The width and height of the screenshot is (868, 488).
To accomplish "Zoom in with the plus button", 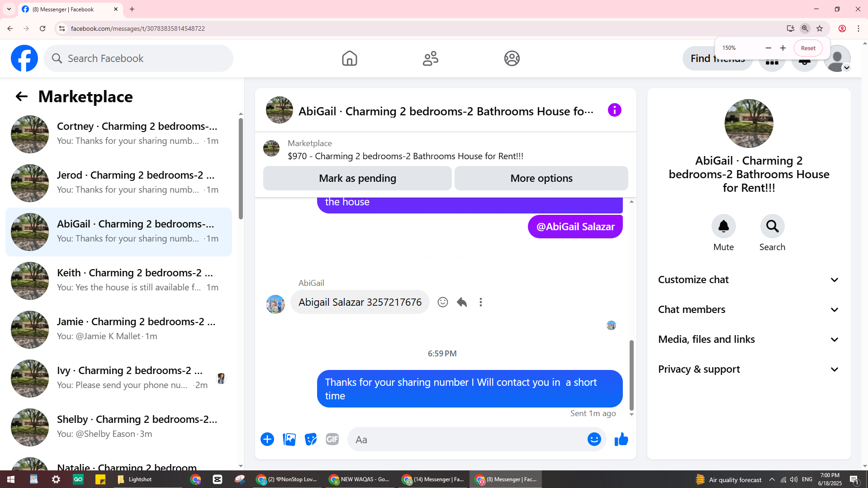I will click(783, 48).
